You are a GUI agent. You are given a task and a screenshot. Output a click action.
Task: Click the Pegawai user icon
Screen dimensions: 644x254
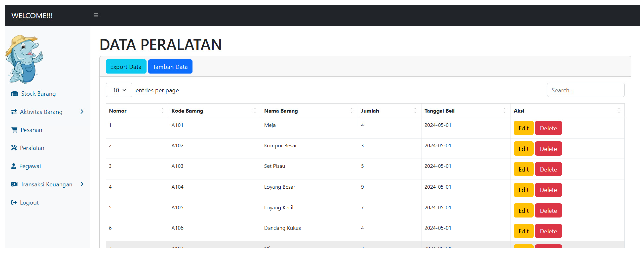point(14,166)
